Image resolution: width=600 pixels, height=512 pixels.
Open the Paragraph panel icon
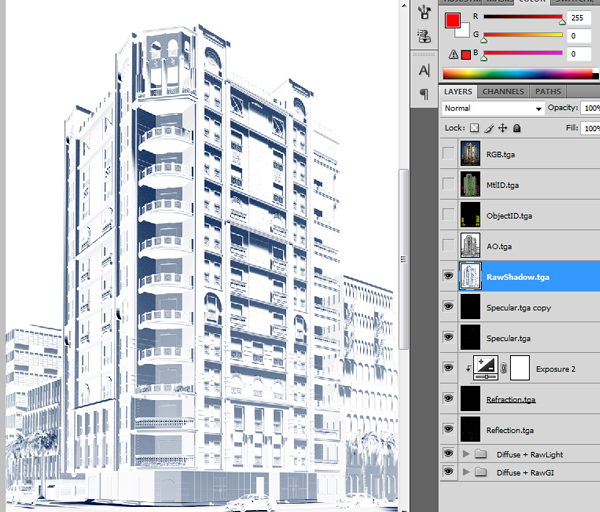pyautogui.click(x=424, y=93)
